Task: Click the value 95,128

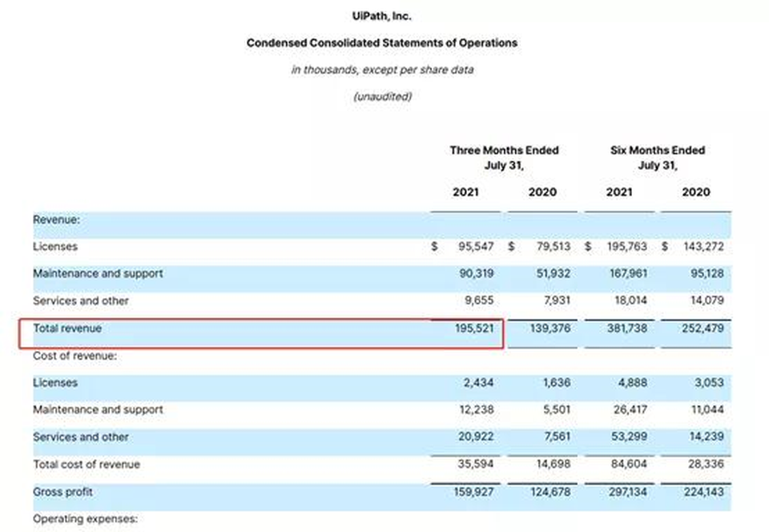Action: pyautogui.click(x=707, y=273)
